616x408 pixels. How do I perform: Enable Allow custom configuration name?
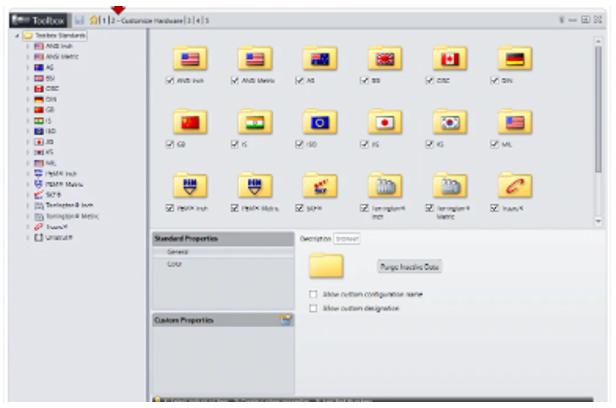314,294
